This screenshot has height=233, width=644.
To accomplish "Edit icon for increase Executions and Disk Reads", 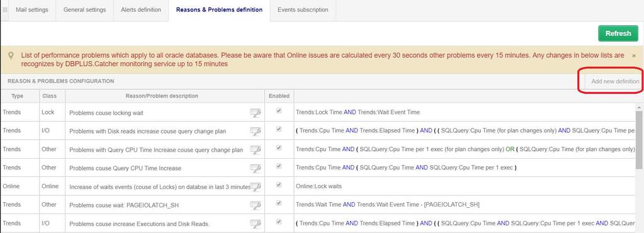I will [x=256, y=224].
